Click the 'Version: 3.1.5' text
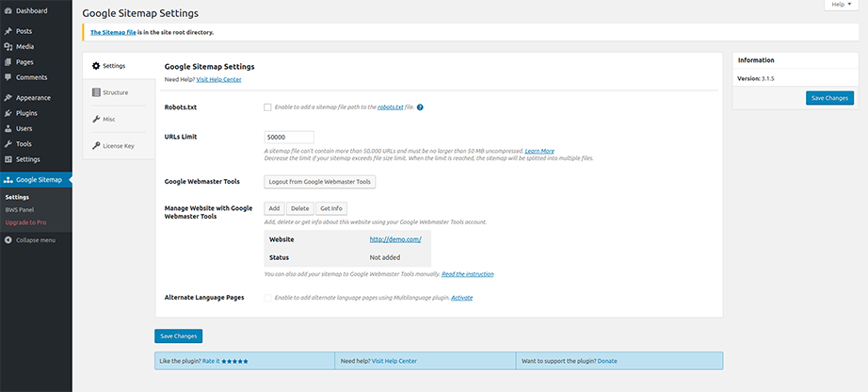The image size is (868, 392). (x=756, y=79)
